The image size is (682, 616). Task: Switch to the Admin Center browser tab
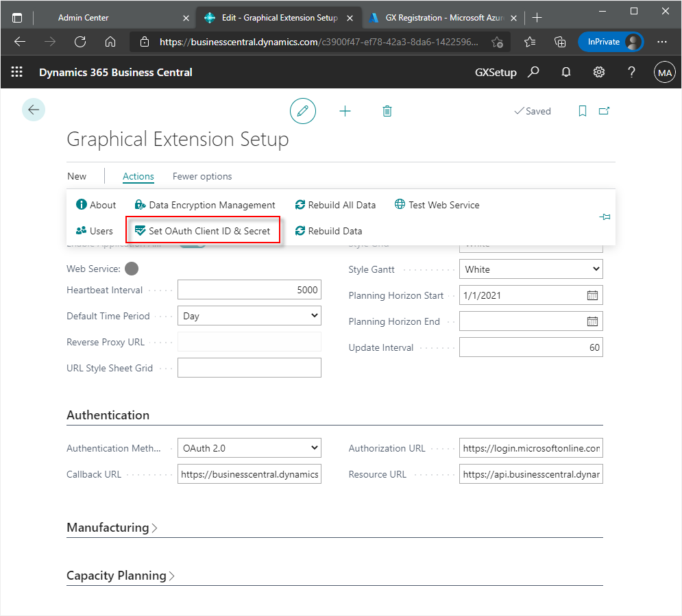click(83, 18)
